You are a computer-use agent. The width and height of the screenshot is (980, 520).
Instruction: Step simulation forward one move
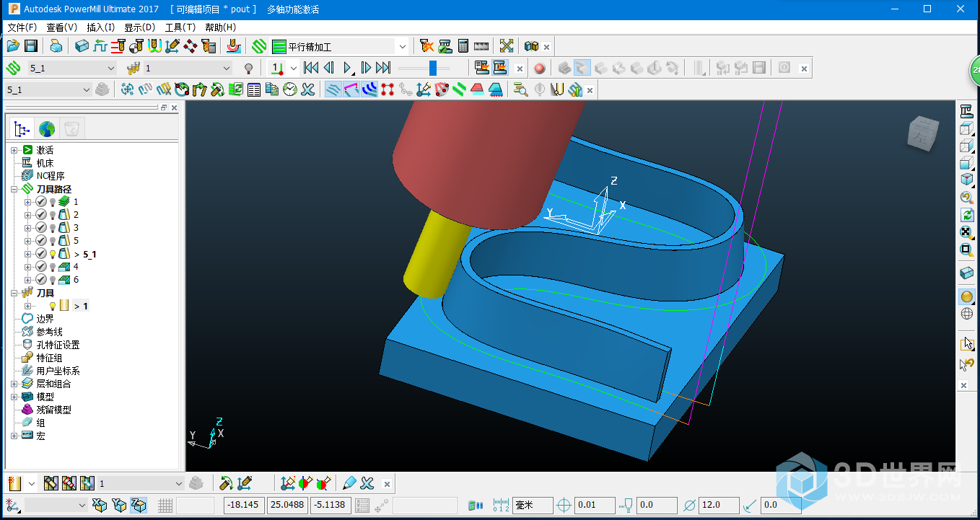coord(366,68)
